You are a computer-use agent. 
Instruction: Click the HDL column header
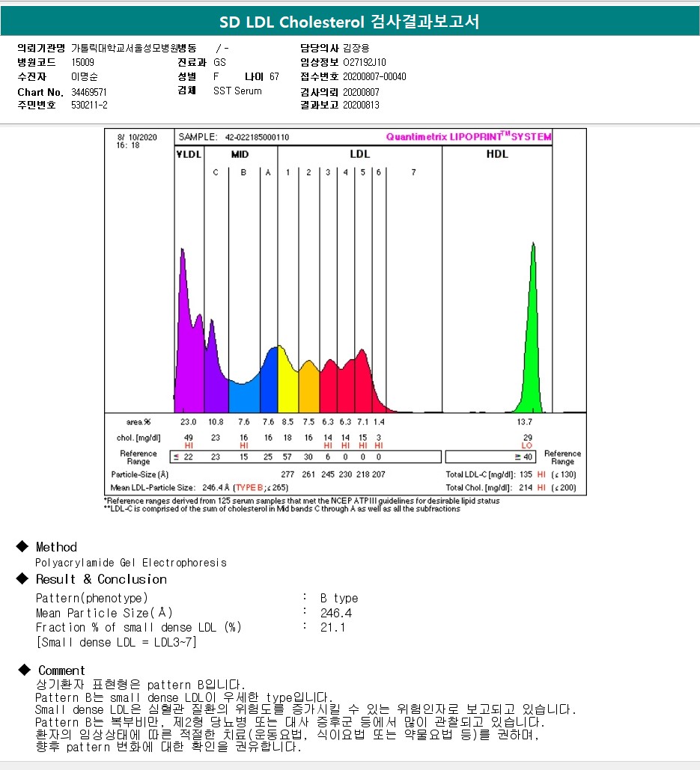tap(497, 154)
